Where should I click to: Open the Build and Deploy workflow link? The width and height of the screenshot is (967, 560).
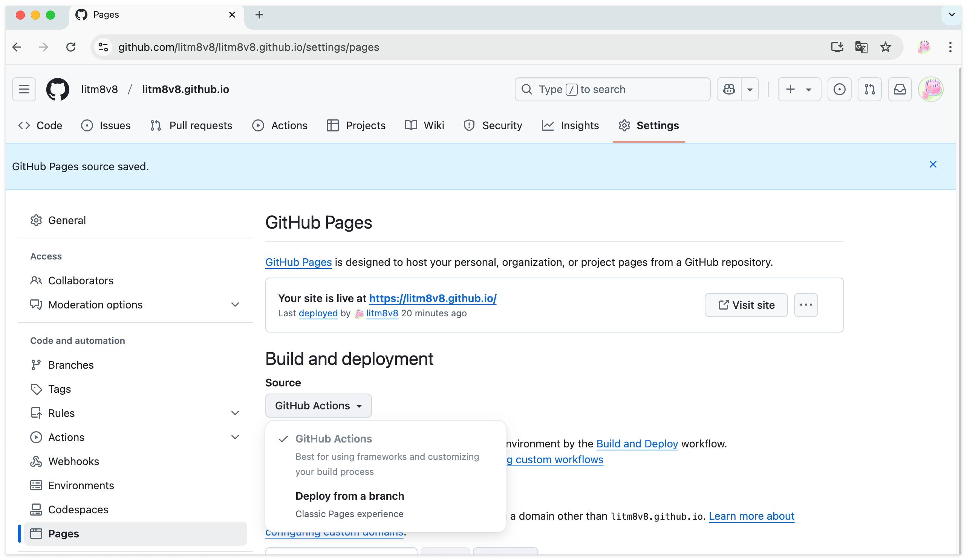(637, 444)
